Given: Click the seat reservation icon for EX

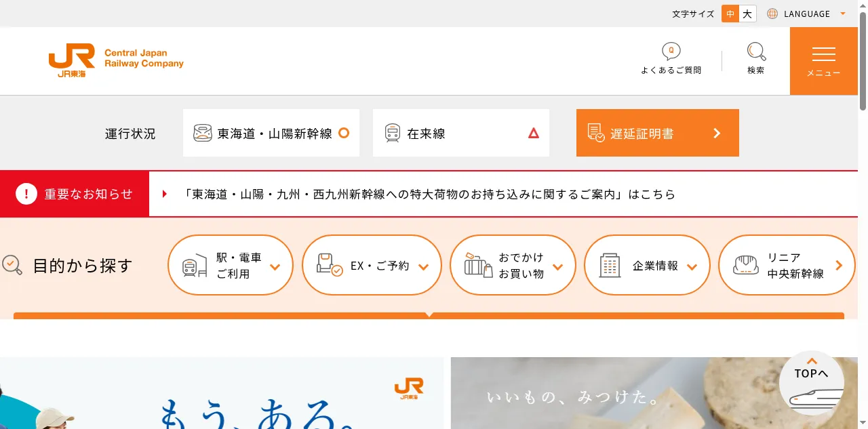Looking at the screenshot, I should pyautogui.click(x=330, y=265).
